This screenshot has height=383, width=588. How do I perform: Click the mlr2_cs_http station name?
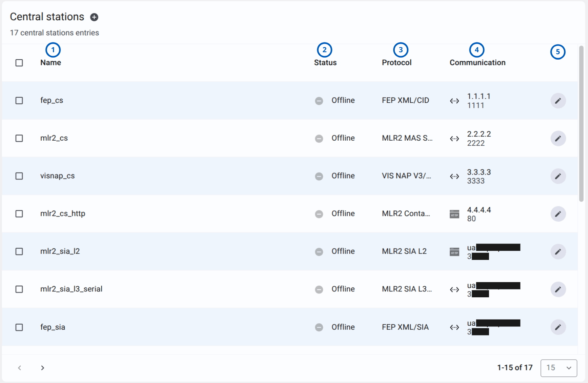[x=63, y=214]
